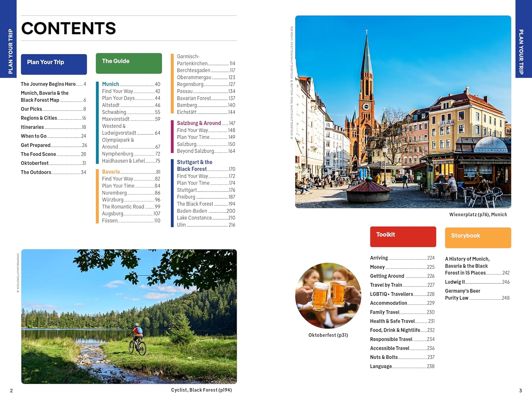532x409 pixels.
Task: Click the red Toolkit heading box
Action: point(403,236)
